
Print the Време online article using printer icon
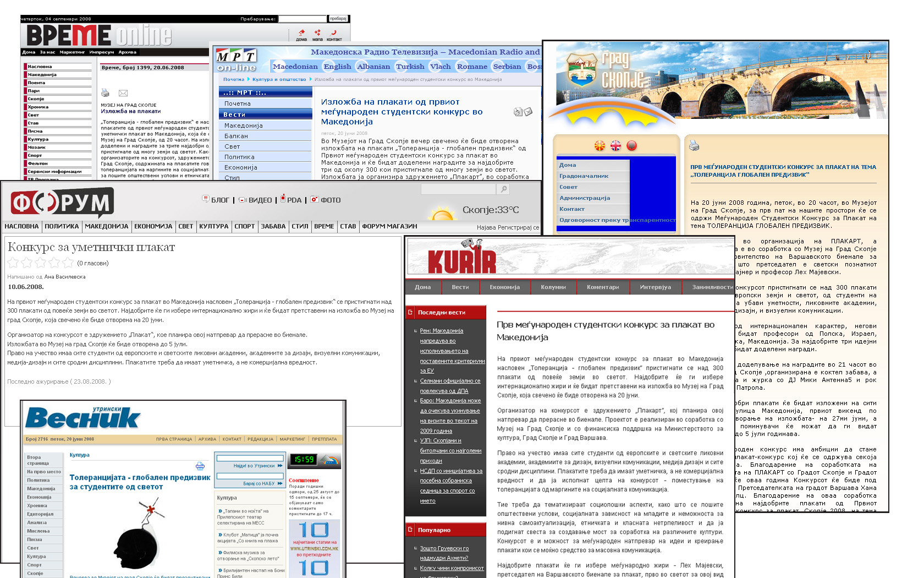105,93
